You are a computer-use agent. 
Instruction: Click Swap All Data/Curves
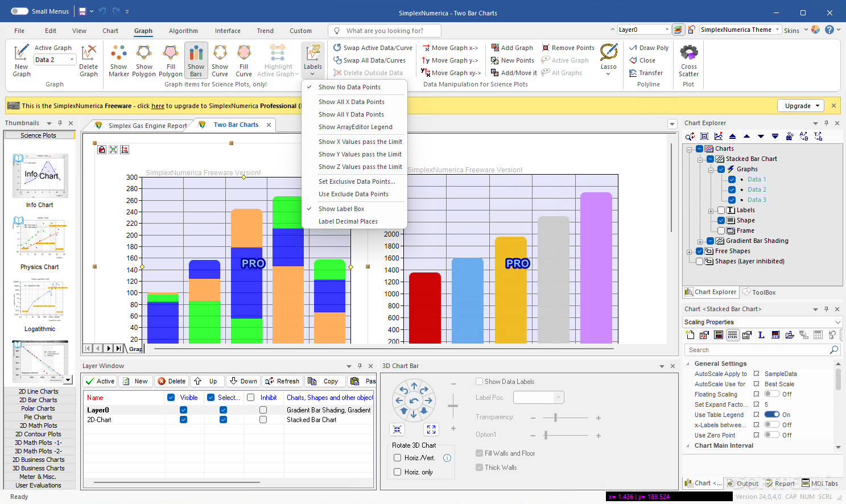(x=369, y=60)
